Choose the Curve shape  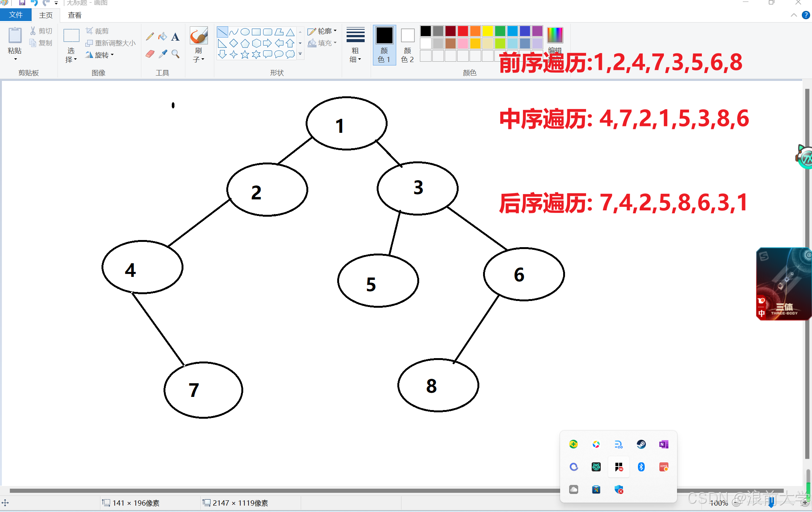pyautogui.click(x=233, y=32)
